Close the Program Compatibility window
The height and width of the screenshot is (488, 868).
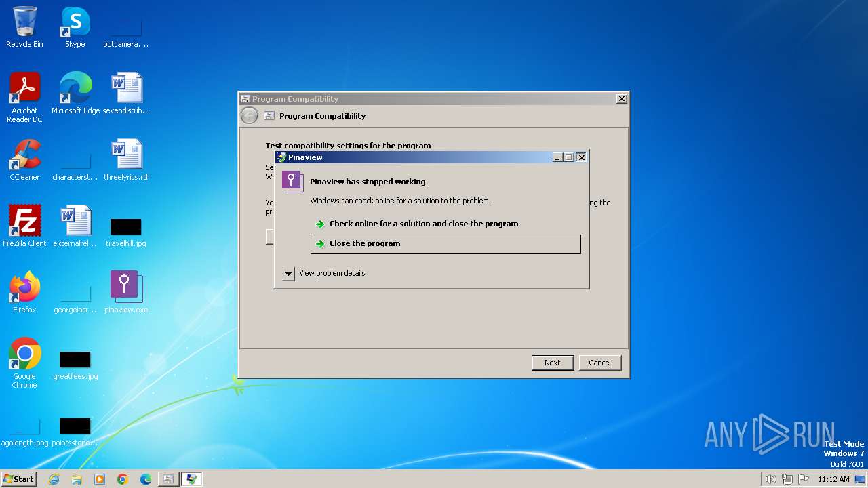coord(621,99)
